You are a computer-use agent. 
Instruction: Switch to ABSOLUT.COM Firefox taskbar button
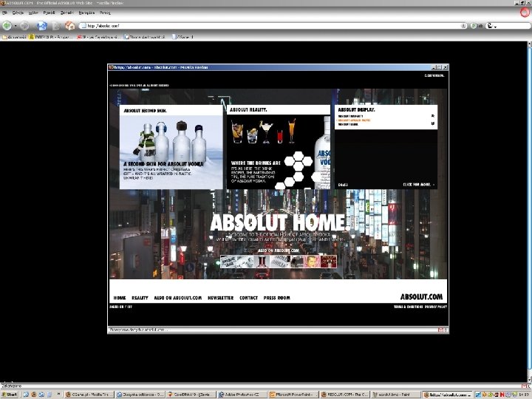tap(345, 395)
